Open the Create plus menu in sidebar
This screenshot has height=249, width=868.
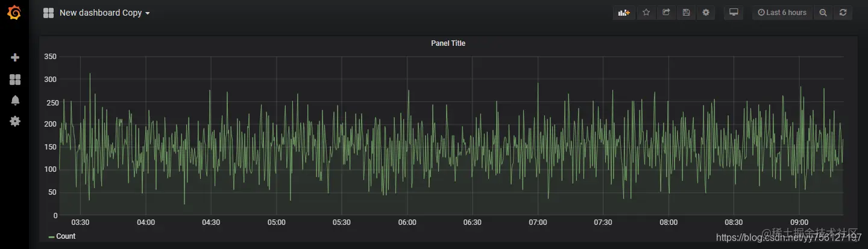click(15, 57)
